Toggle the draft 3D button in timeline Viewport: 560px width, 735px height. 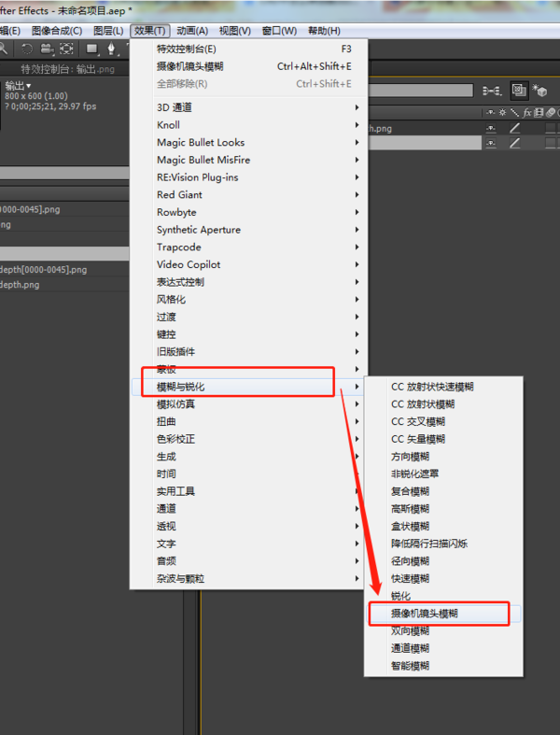coord(518,90)
